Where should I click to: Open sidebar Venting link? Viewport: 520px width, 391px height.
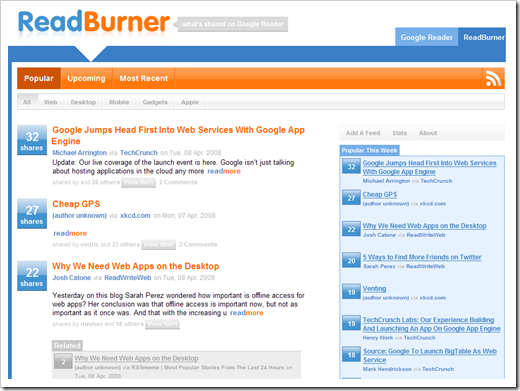[x=374, y=288]
